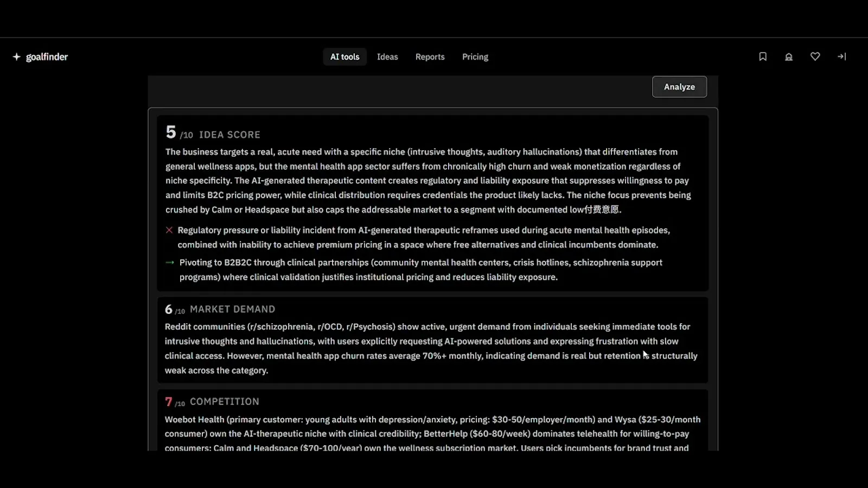The image size is (868, 488).
Task: Click the 'Woobot Health' paragraph start
Action: pyautogui.click(x=194, y=420)
